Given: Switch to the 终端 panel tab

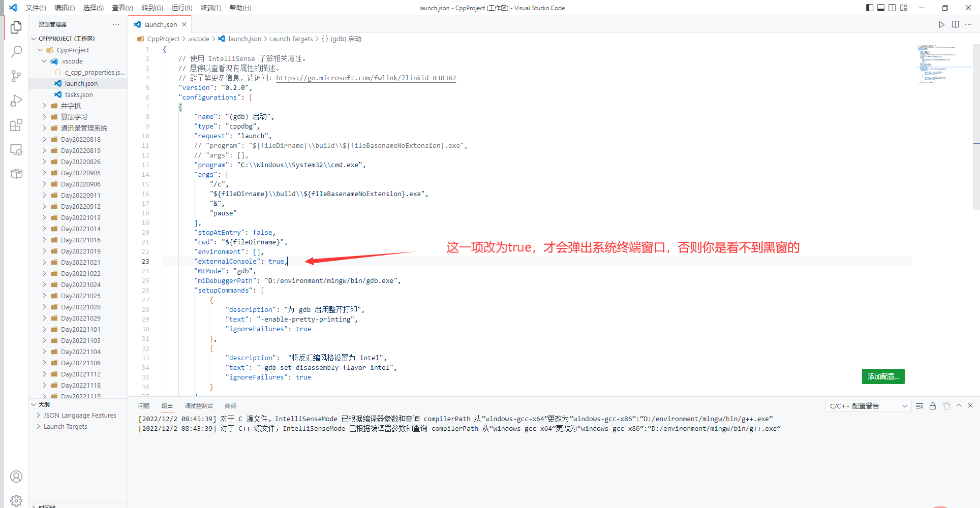Looking at the screenshot, I should tap(231, 406).
